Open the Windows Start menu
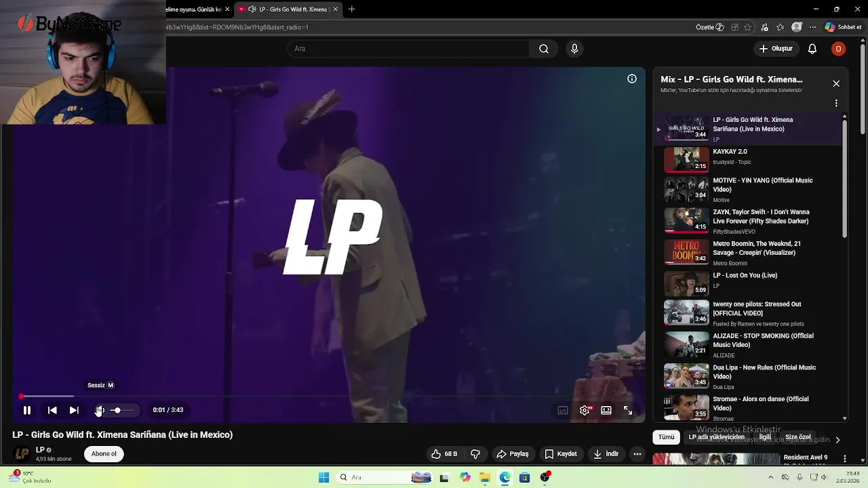This screenshot has width=868, height=488. [324, 478]
